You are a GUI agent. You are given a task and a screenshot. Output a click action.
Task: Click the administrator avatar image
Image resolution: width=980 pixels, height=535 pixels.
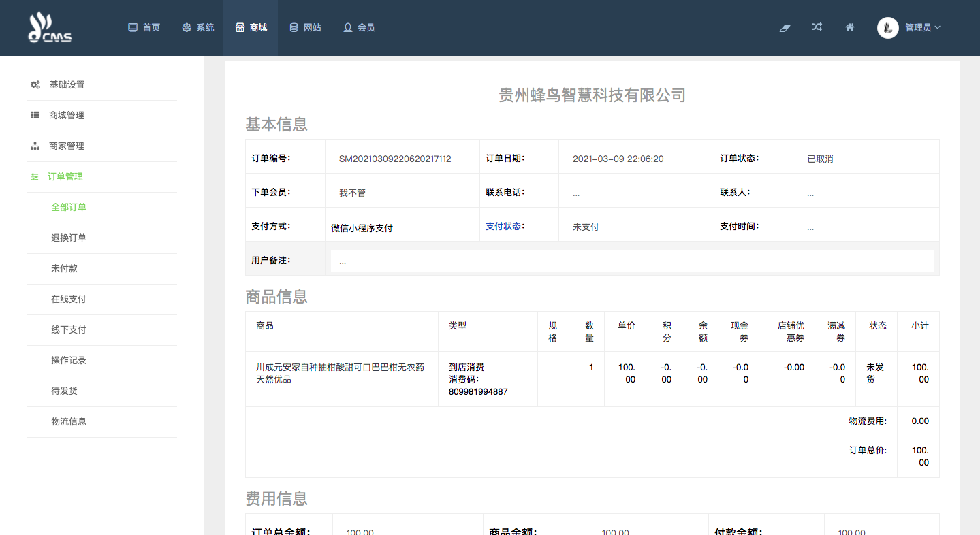(x=887, y=28)
